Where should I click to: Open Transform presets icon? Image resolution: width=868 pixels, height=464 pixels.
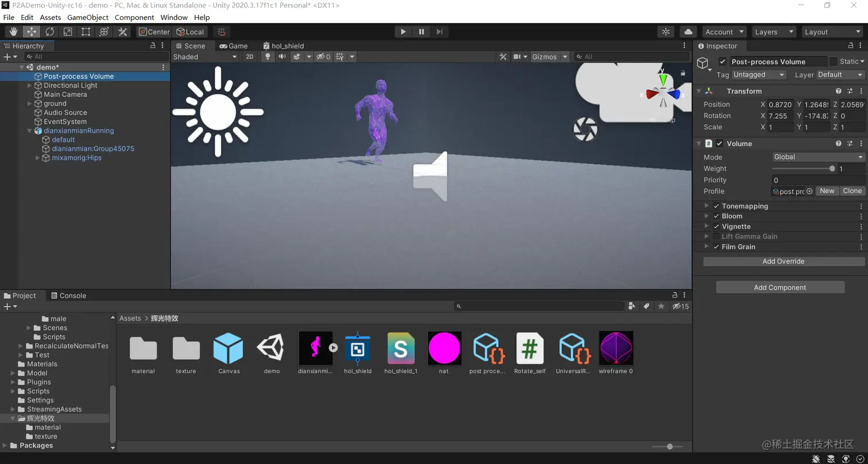point(850,91)
